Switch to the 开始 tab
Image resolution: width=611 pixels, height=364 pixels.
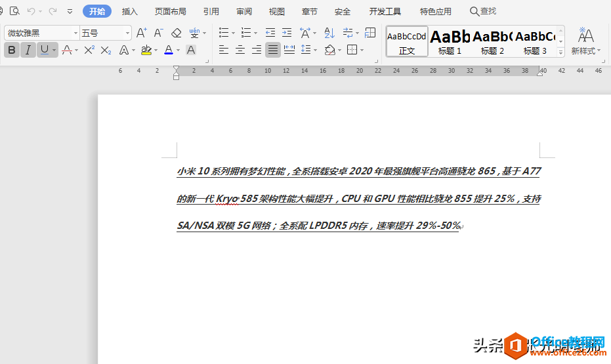tap(97, 11)
